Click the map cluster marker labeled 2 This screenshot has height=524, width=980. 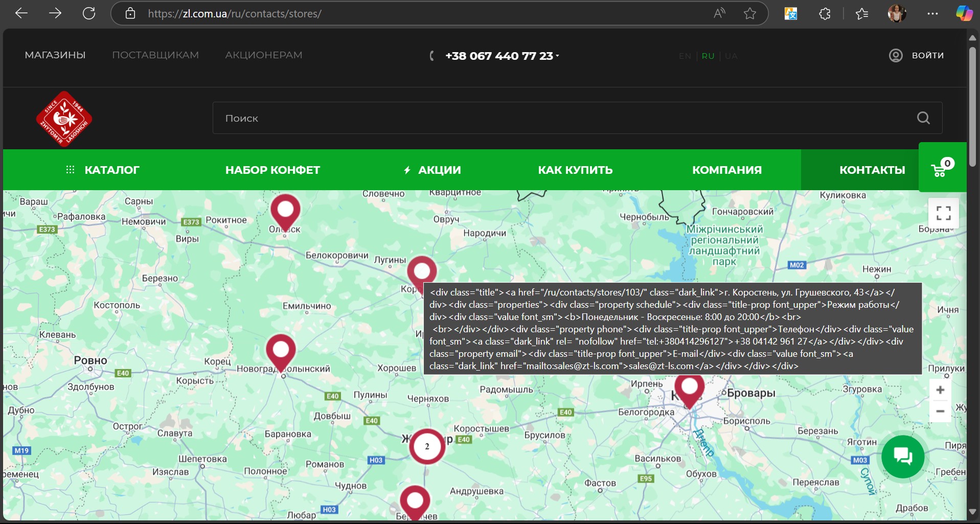click(x=427, y=446)
